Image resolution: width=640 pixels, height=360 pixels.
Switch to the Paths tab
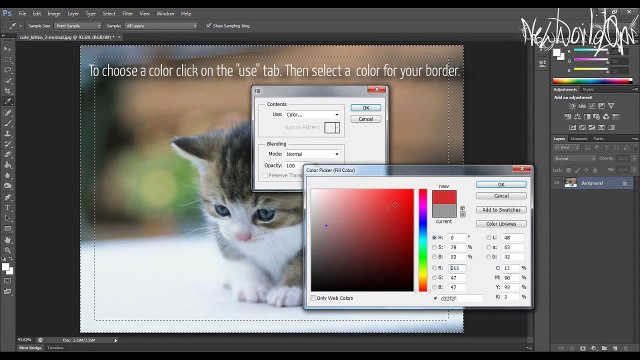(x=599, y=139)
